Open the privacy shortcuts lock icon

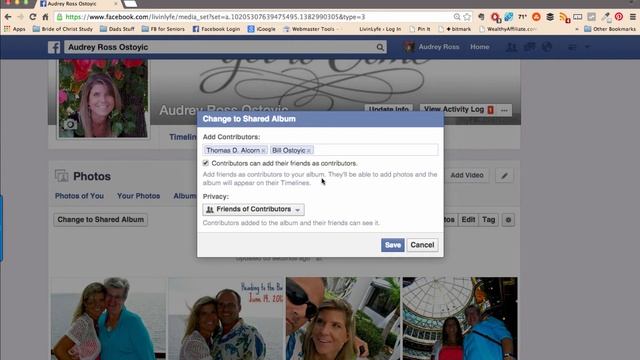click(x=572, y=47)
